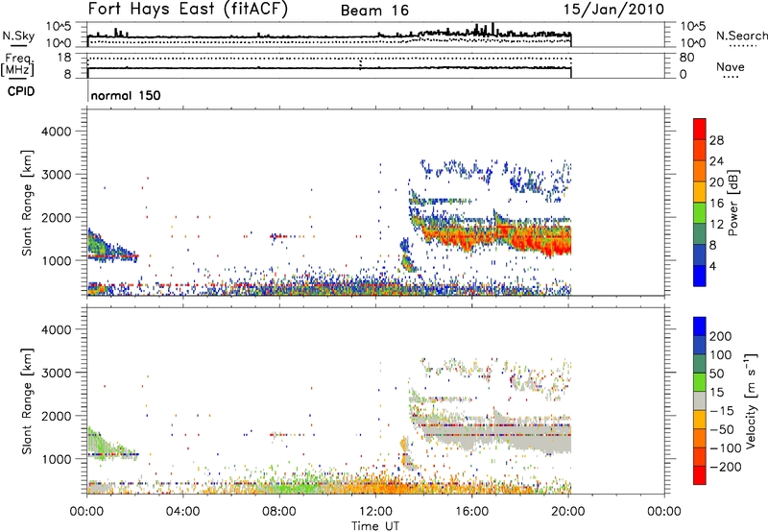Click the '20:00' time axis label
Image resolution: width=768 pixels, height=532 pixels.
coord(567,512)
